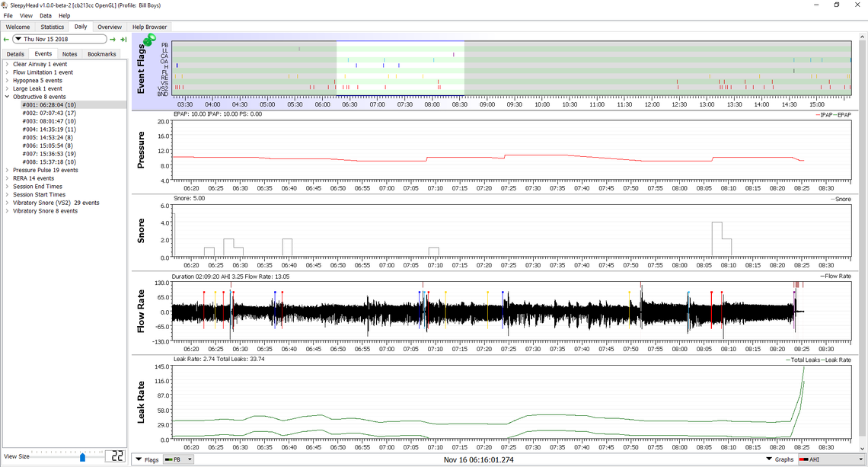Expand the Vibratory Snore 8 events node

click(x=7, y=211)
